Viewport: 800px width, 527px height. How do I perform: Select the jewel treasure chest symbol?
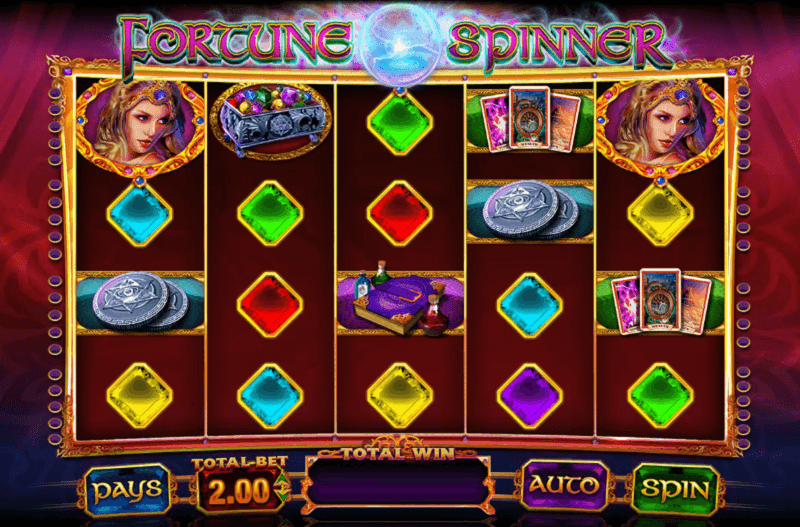point(269,120)
